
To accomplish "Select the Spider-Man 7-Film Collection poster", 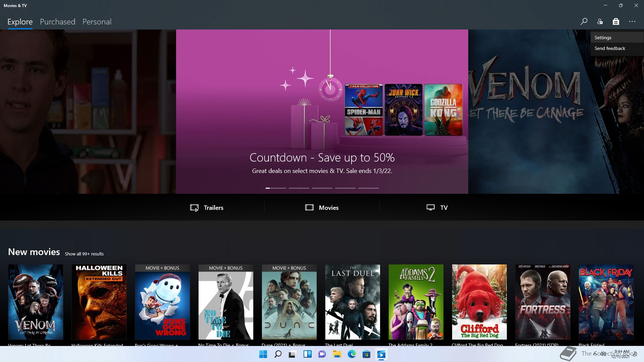I will coord(364,110).
